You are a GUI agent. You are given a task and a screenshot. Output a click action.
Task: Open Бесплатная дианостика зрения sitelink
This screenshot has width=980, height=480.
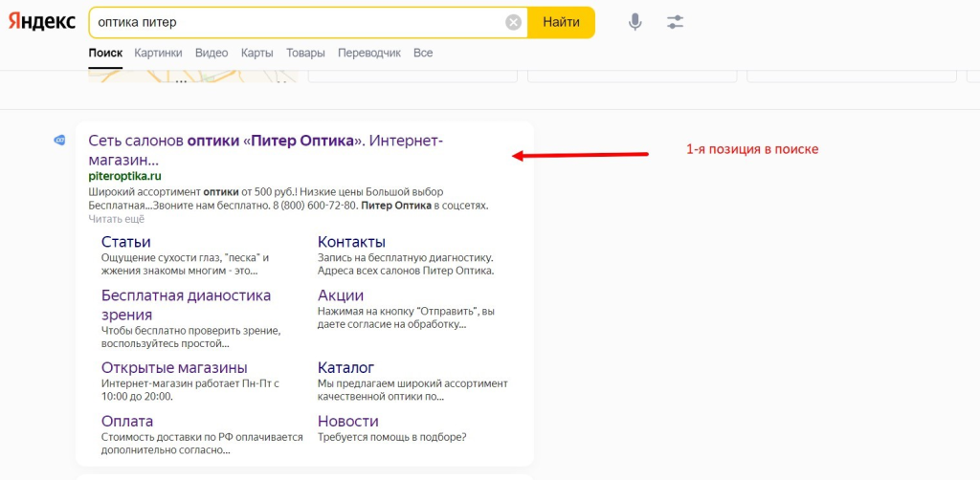187,305
